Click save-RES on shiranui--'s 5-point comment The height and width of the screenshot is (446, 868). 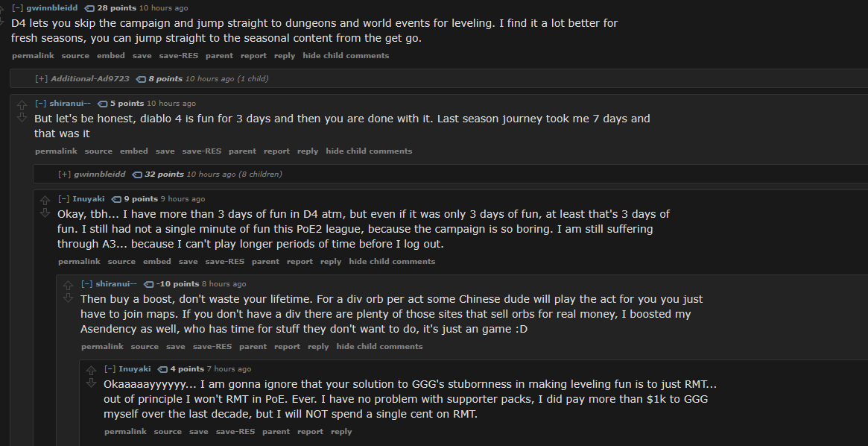201,151
